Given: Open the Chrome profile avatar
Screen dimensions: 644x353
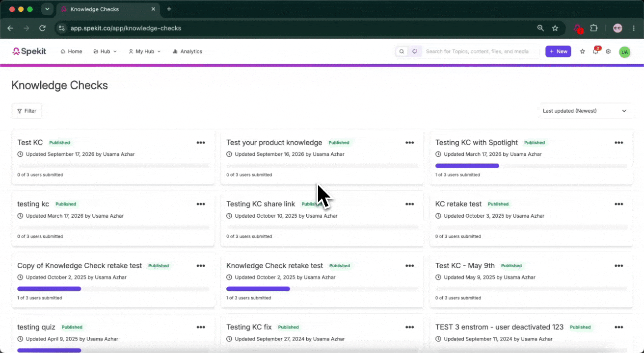Looking at the screenshot, I should (x=618, y=28).
